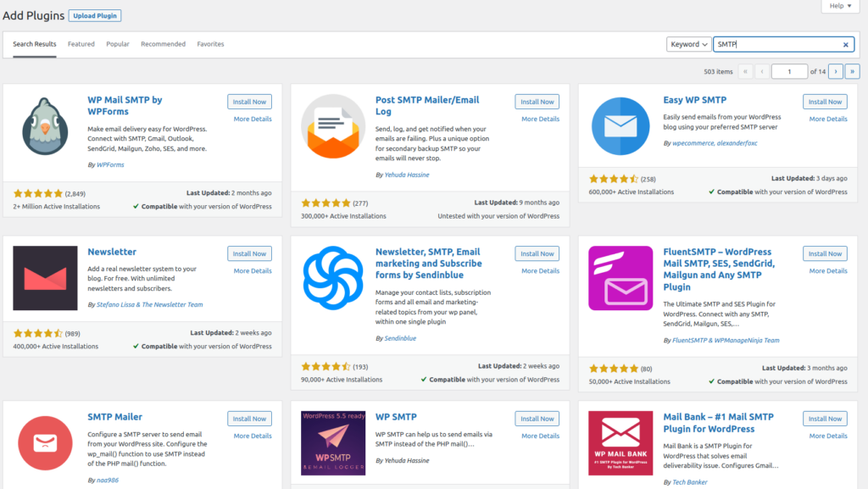Install the Newsletter plugin

[x=250, y=253]
